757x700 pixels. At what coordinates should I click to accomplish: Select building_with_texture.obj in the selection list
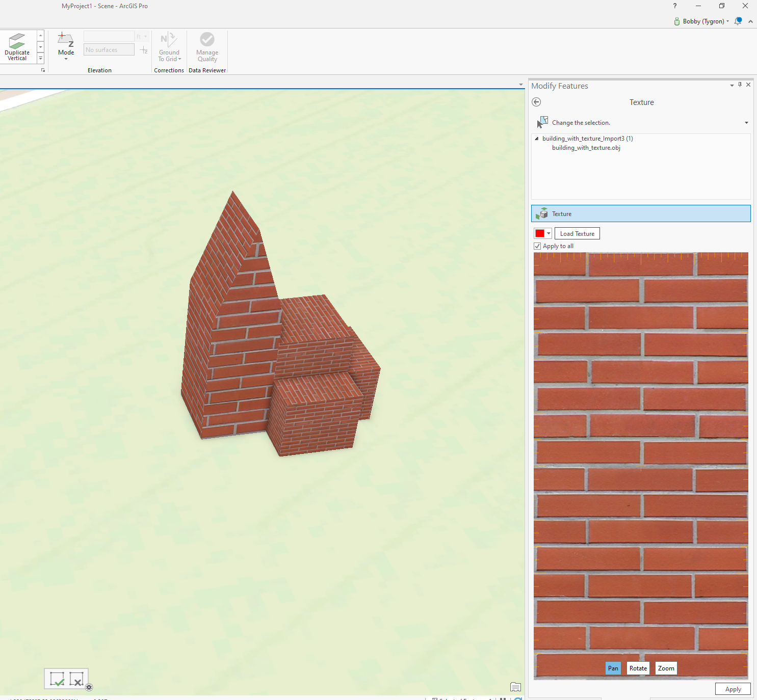coord(586,148)
